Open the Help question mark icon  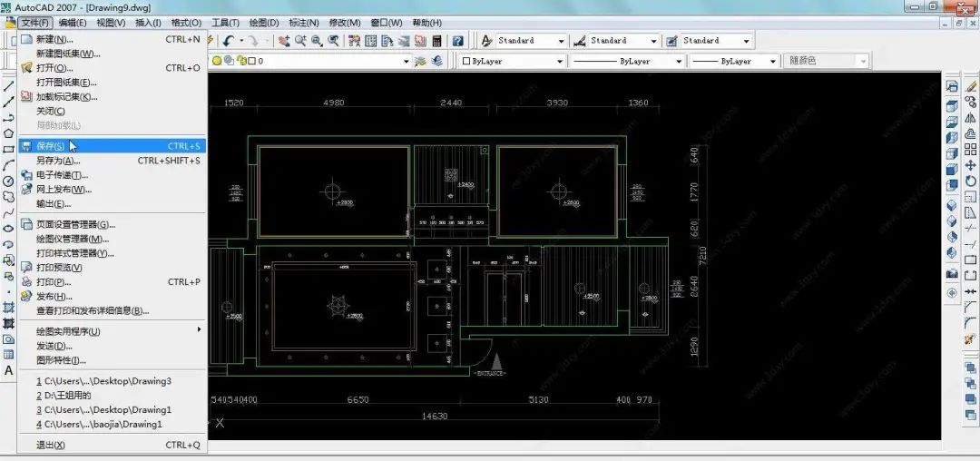(x=458, y=41)
